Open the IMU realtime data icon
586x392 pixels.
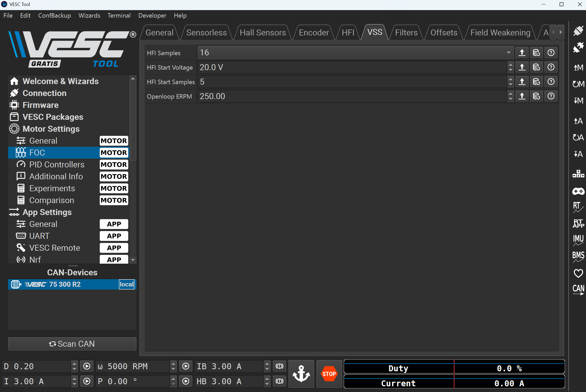point(578,240)
